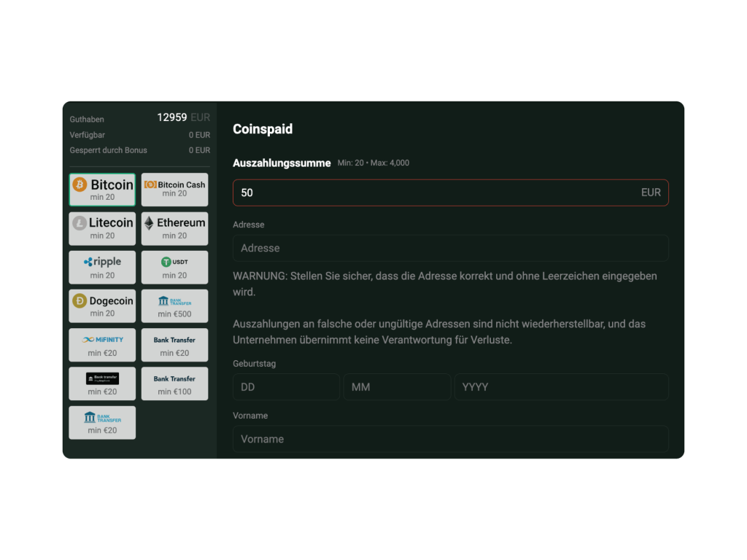The width and height of the screenshot is (747, 560).
Task: Click the Guthaben label
Action: [87, 120]
